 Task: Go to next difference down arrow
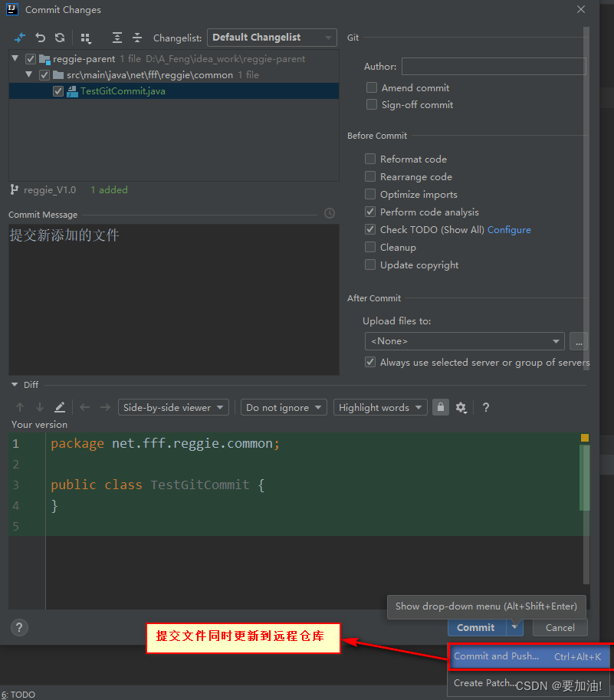[x=40, y=407]
